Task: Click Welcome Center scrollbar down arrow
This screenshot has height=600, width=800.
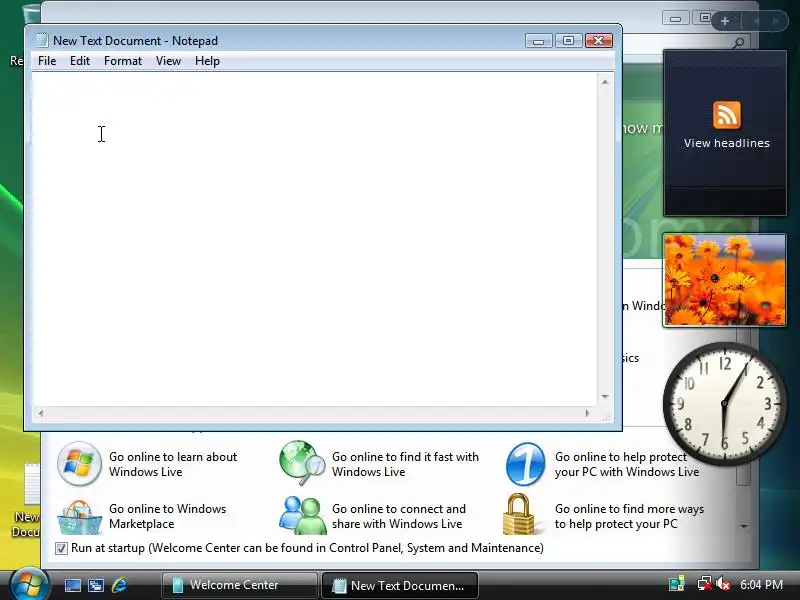Action: [744, 526]
